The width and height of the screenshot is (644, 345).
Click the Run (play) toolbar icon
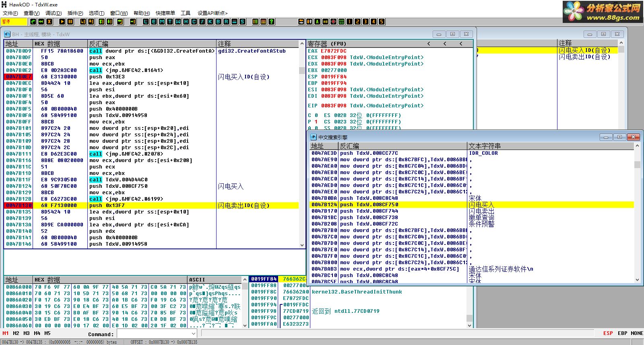click(x=62, y=22)
